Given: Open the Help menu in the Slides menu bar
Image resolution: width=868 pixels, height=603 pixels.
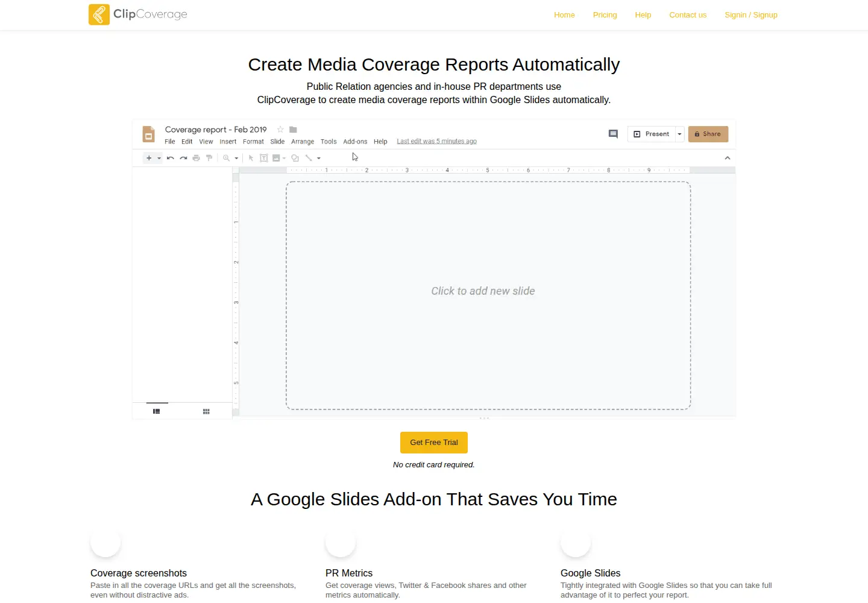Looking at the screenshot, I should (x=380, y=142).
